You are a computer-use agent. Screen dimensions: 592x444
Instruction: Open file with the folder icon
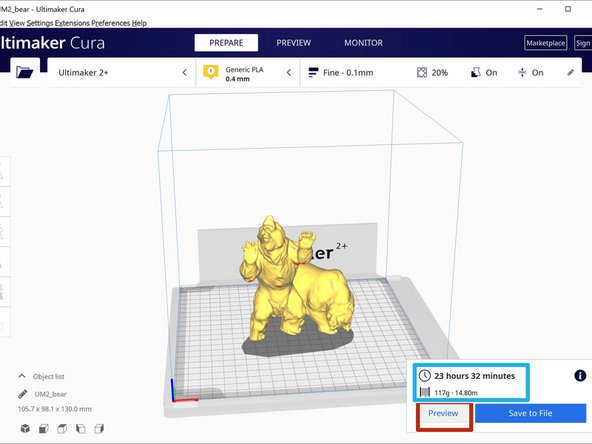point(25,72)
